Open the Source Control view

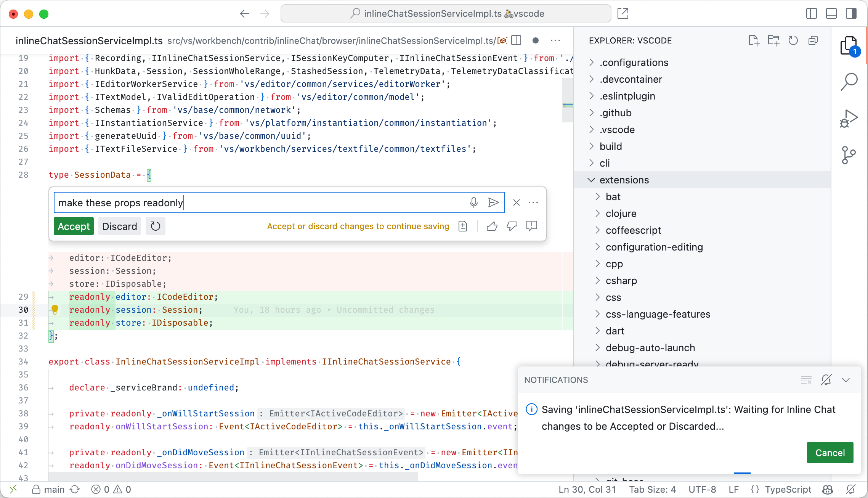click(849, 154)
